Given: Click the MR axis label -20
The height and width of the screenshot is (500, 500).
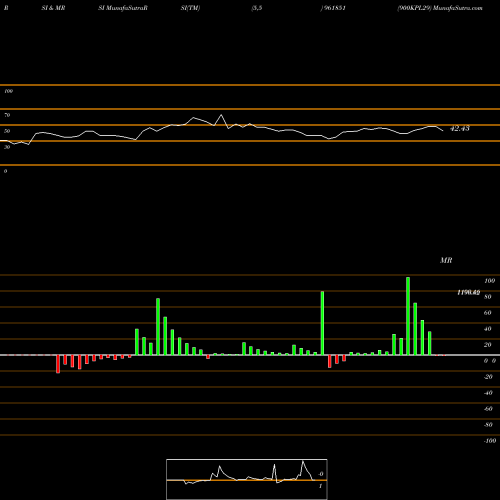Looking at the screenshot, I should (488, 377).
